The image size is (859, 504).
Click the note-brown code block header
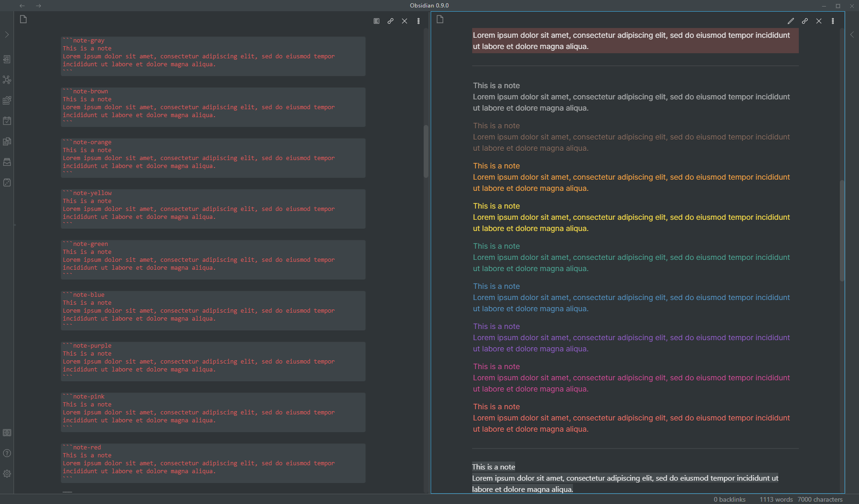click(85, 91)
